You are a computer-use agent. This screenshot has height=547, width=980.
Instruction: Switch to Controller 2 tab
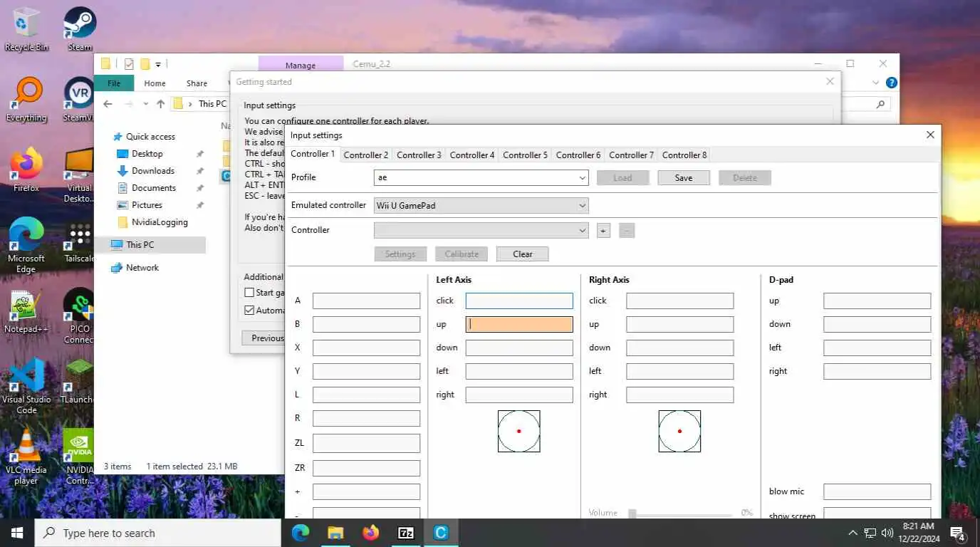tap(366, 155)
